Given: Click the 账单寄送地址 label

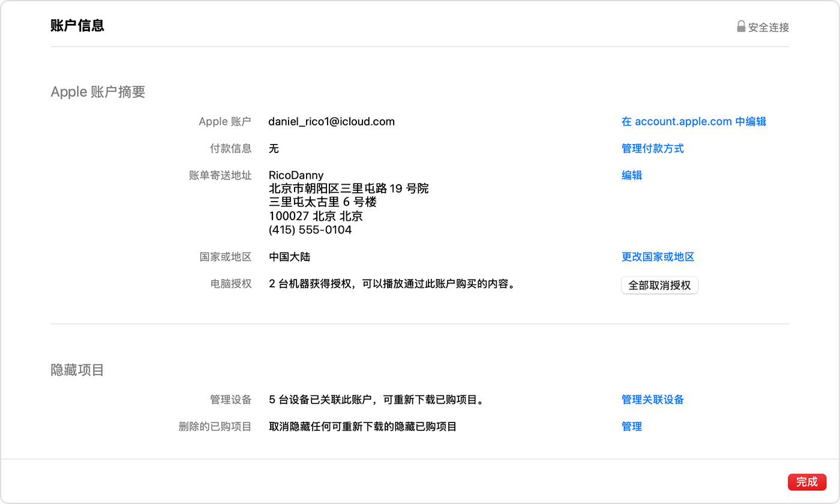Looking at the screenshot, I should click(220, 175).
